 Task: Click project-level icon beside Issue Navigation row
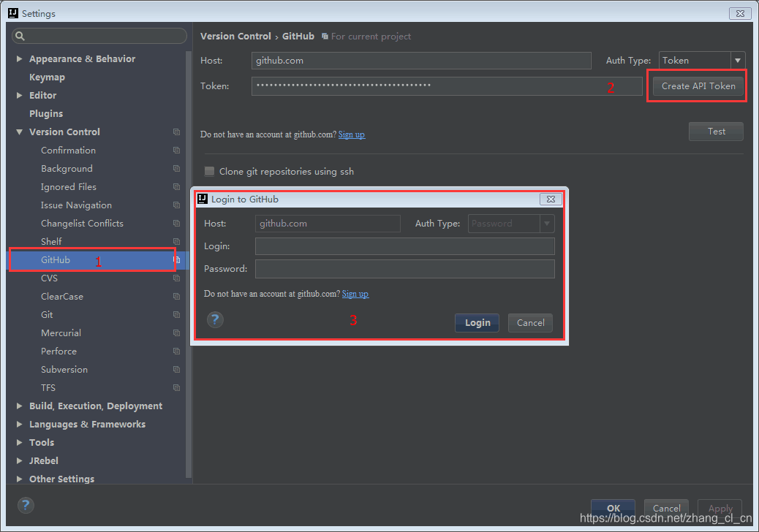[x=177, y=205]
